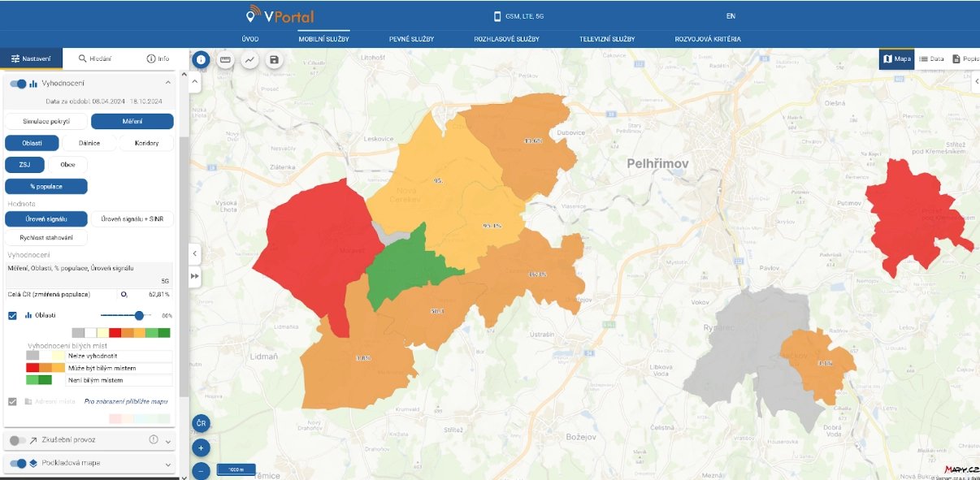
Task: Open the measurement ruler tool
Action: [225, 58]
